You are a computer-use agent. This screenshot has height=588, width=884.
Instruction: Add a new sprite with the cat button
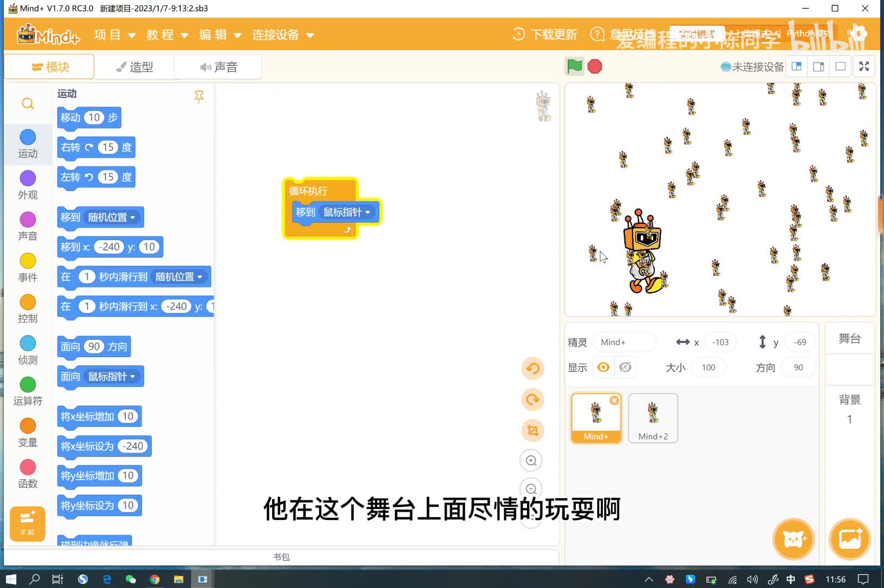(794, 539)
